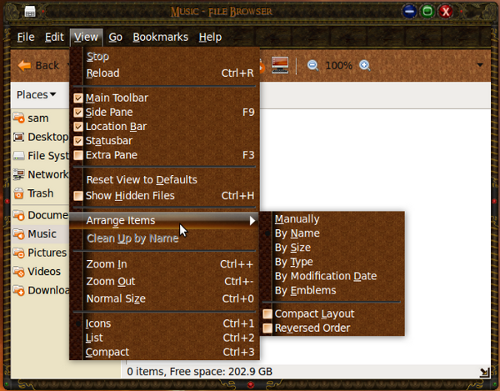Viewport: 500px width, 391px height.
Task: Open the Go menu
Action: 115,37
